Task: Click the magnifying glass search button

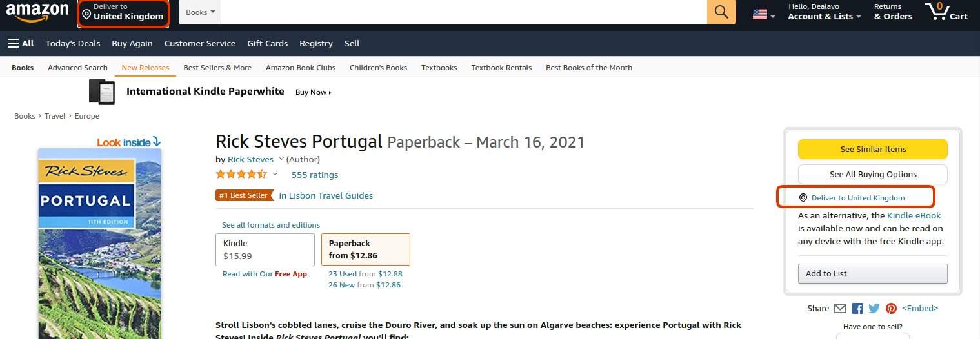Action: [x=721, y=12]
